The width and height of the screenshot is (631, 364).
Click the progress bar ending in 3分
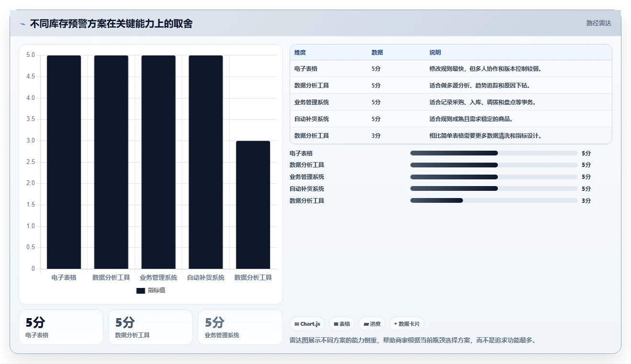494,200
